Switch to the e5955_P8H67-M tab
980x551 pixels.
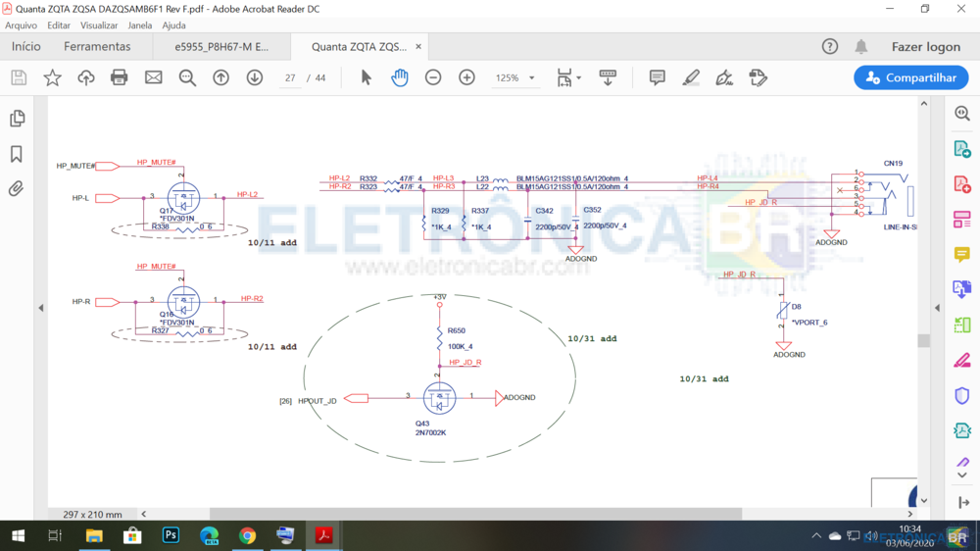pos(220,46)
